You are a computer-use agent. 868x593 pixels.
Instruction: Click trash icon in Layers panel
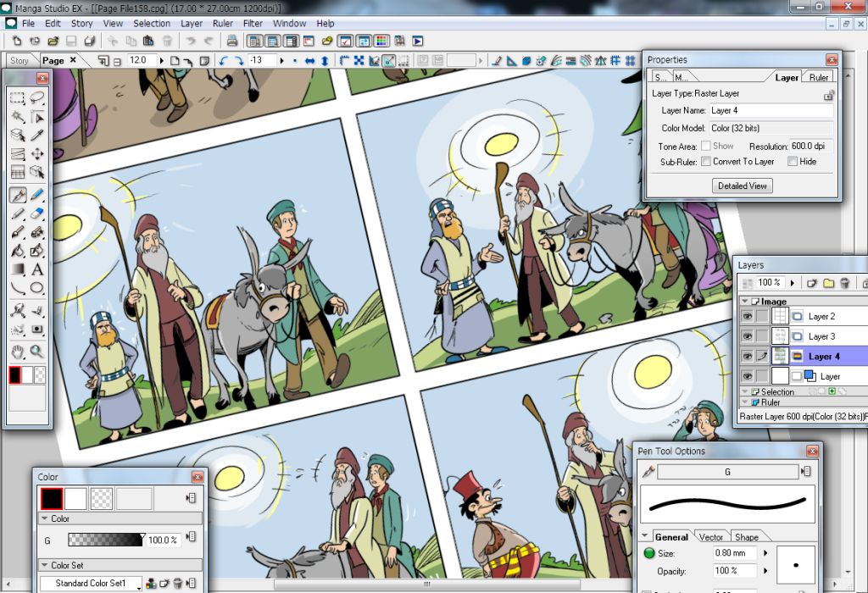coord(845,283)
